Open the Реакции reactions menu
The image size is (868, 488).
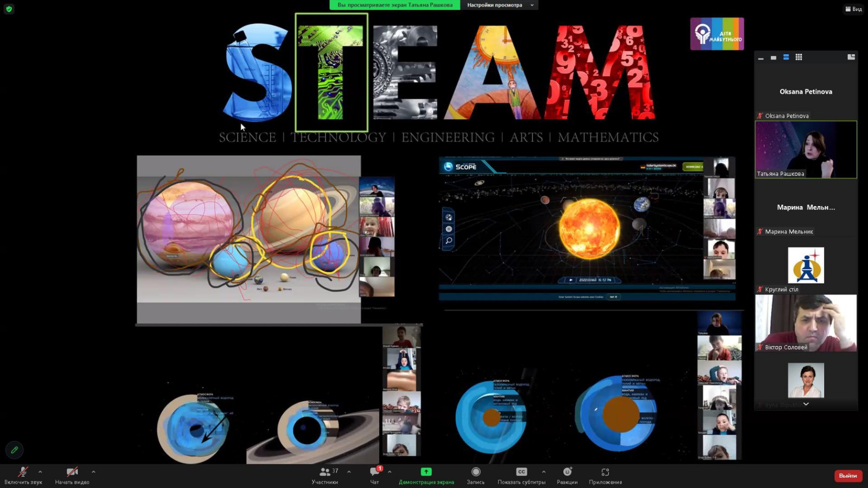[567, 476]
